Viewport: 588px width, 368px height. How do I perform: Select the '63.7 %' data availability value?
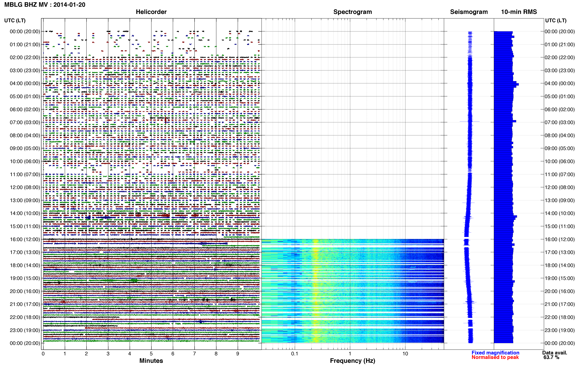pos(551,357)
